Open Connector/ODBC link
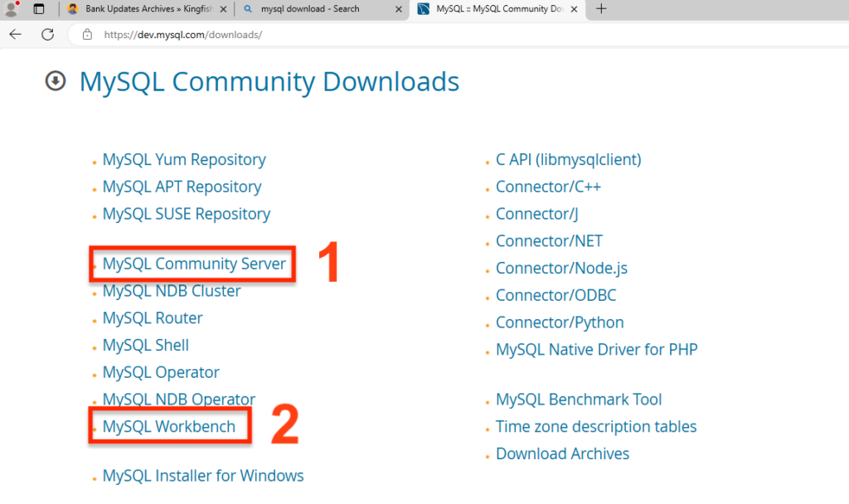Image resolution: width=849 pixels, height=504 pixels. [x=556, y=295]
